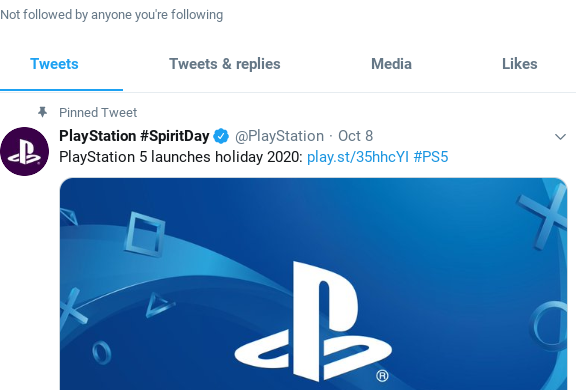Click the triangle shape in the tweet image
This screenshot has height=390, width=576.
pos(159,305)
